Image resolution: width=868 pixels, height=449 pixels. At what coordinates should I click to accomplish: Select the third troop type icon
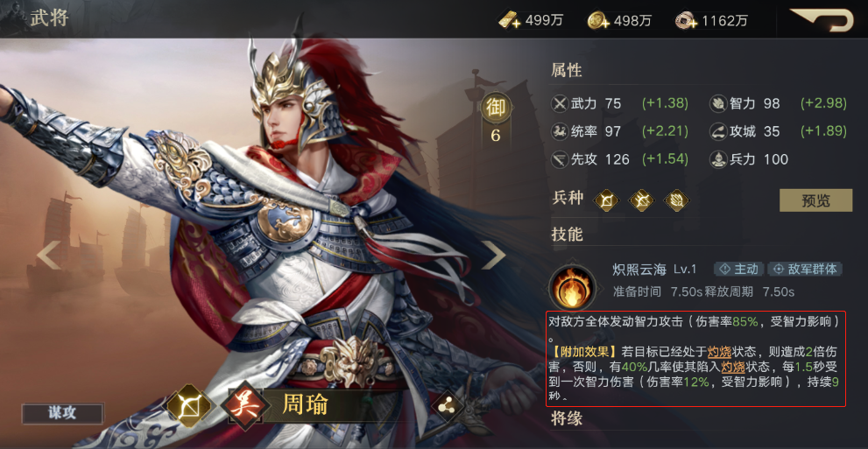[x=676, y=200]
